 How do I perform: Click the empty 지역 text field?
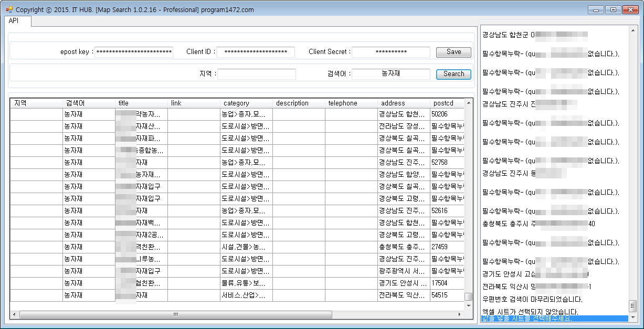(257, 74)
